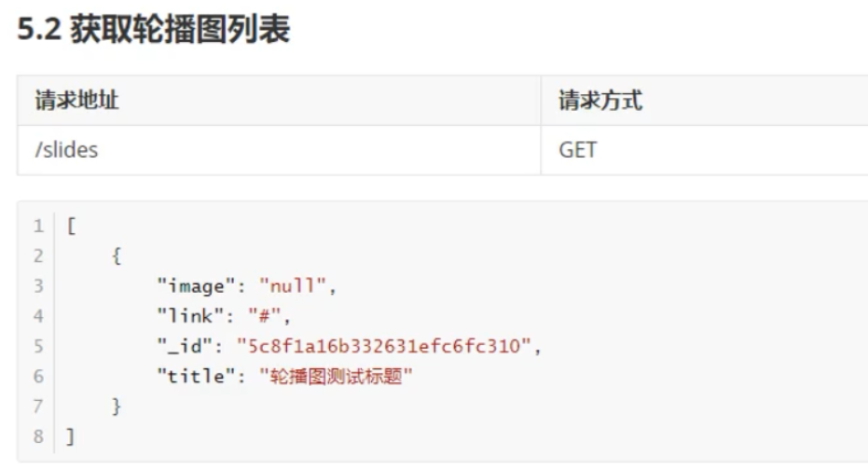Place cursor at the closing curly brace
868x470 pixels.
pyautogui.click(x=117, y=408)
